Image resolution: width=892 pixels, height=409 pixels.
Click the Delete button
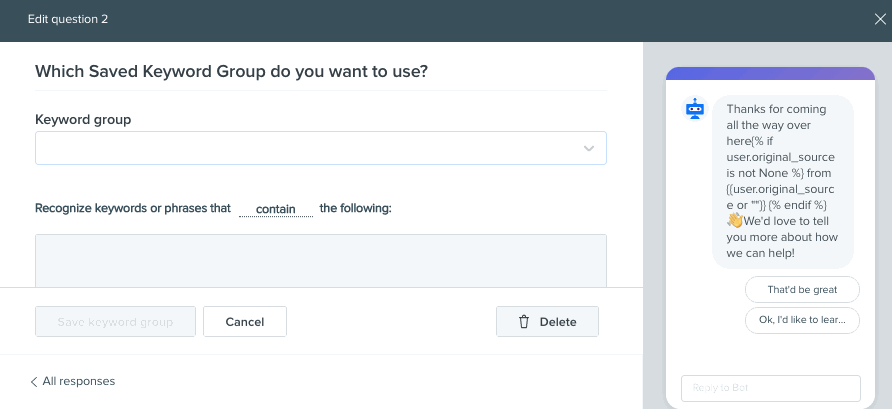(x=547, y=322)
